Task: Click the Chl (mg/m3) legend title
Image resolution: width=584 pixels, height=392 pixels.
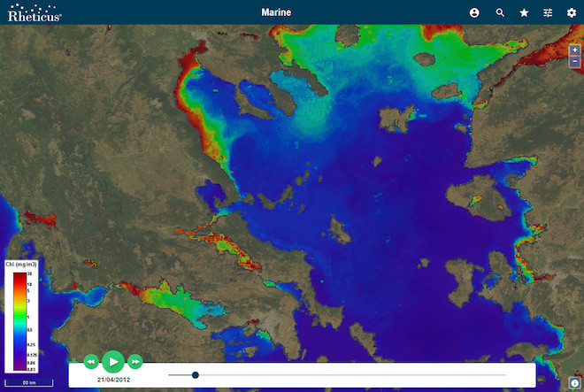Action: 19,265
